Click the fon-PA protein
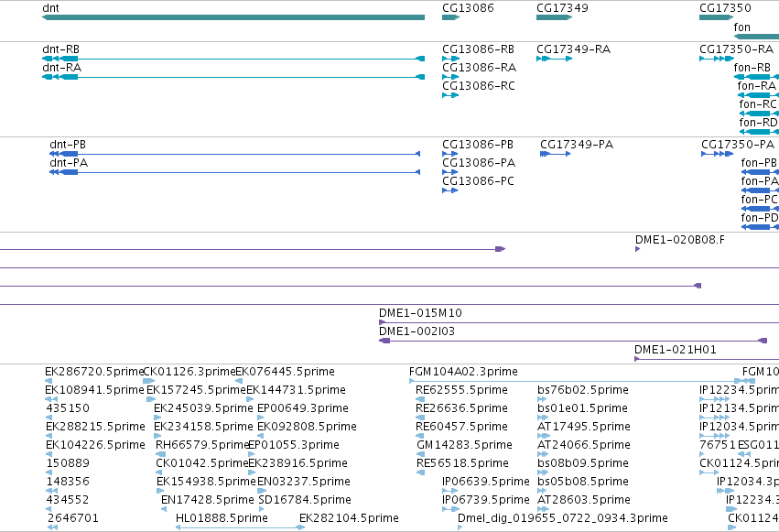779x532 pixels. point(760,190)
